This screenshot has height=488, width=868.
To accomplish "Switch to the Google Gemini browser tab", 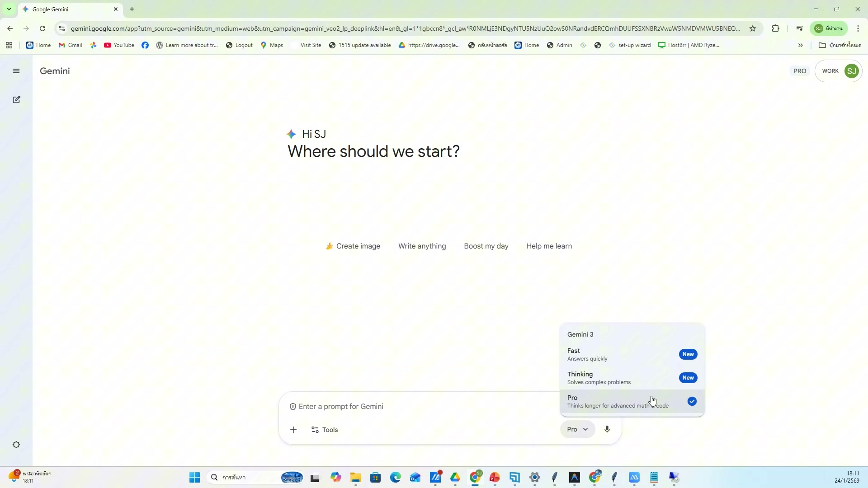I will [x=68, y=9].
